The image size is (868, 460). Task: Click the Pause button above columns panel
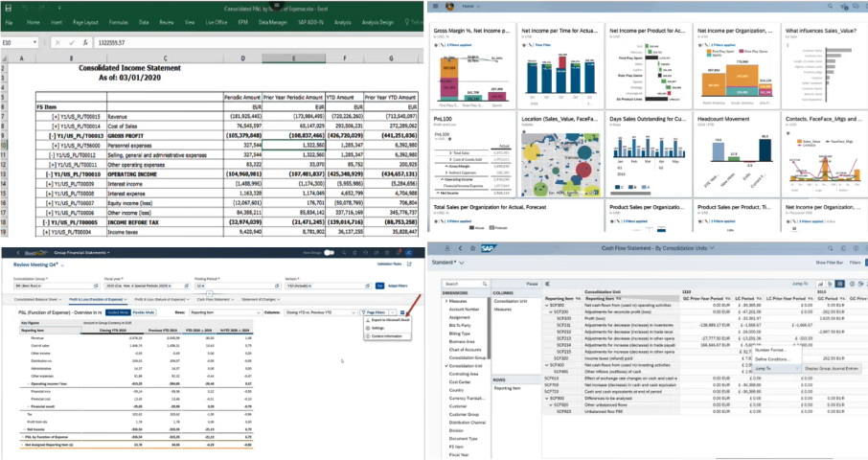pos(532,284)
